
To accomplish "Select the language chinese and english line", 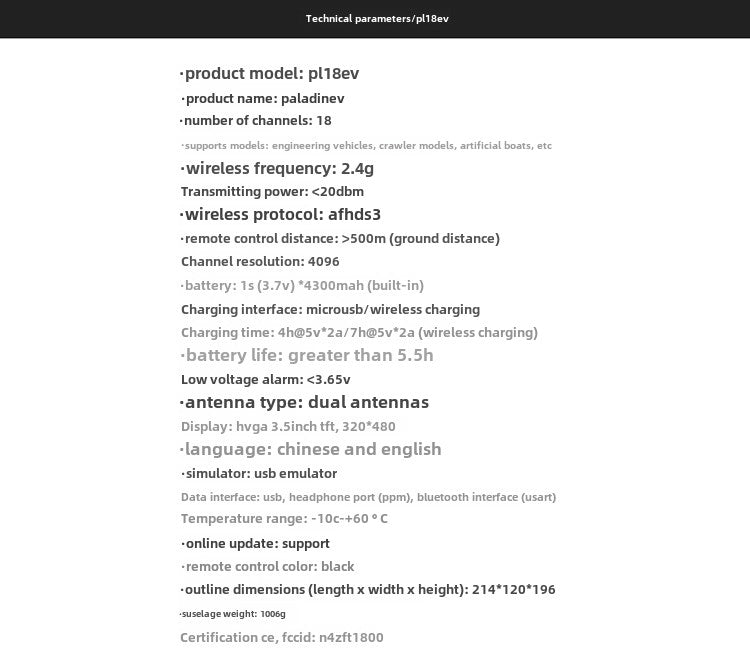I will point(311,449).
